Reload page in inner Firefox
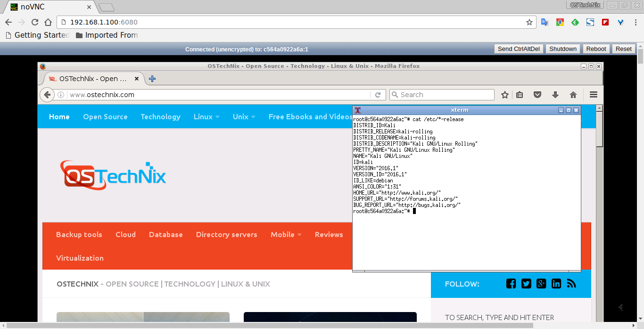644x329 pixels. 378,95
